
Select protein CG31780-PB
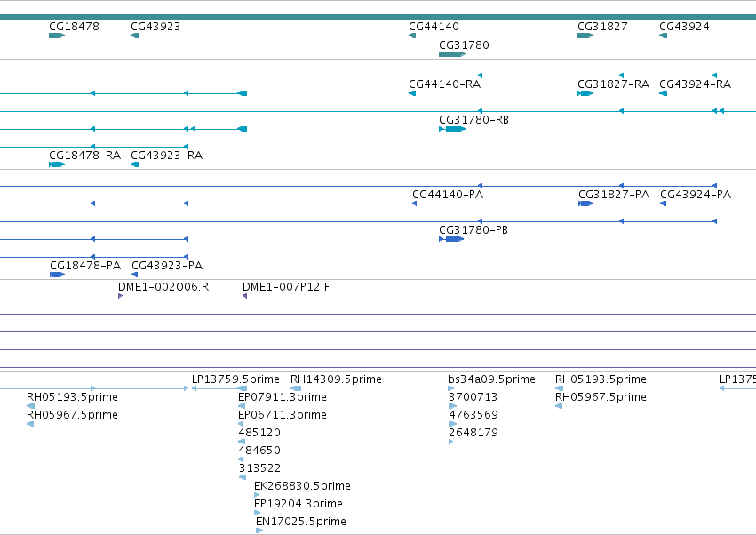(473, 230)
